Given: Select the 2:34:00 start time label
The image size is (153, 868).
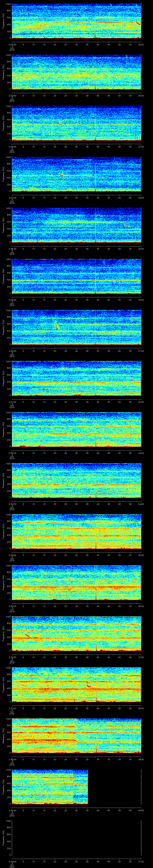Looking at the screenshot, I should (x=12, y=555).
